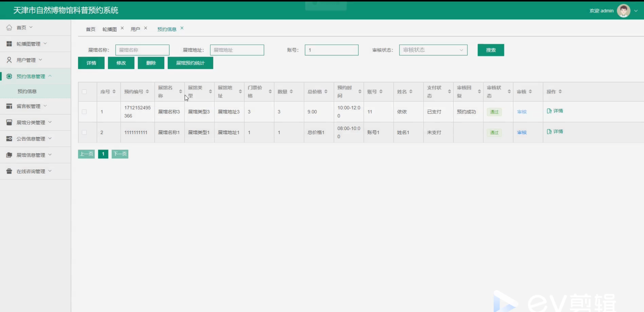Viewport: 644px width, 312px height.
Task: Close the 轮播图 tab
Action: [122, 28]
